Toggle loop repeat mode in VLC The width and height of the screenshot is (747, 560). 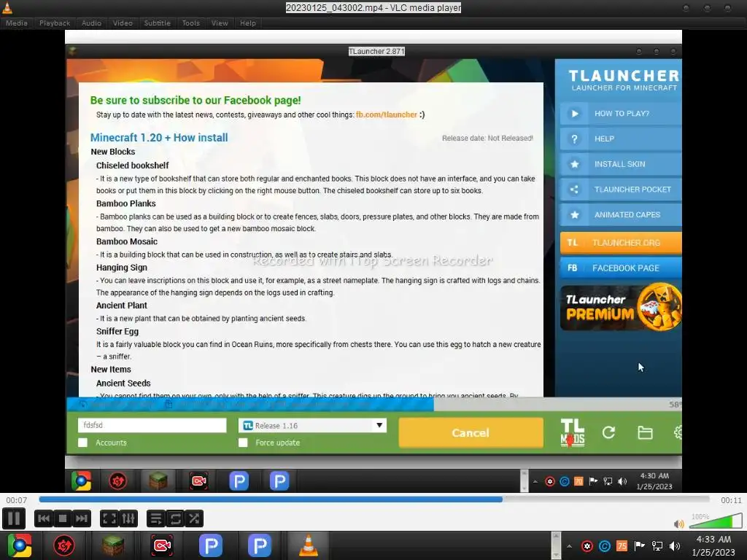(x=175, y=518)
